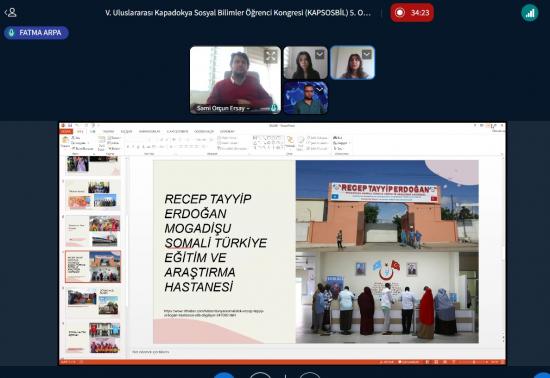The image size is (550, 378).
Task: Open the connection status signal icon
Action: [529, 13]
